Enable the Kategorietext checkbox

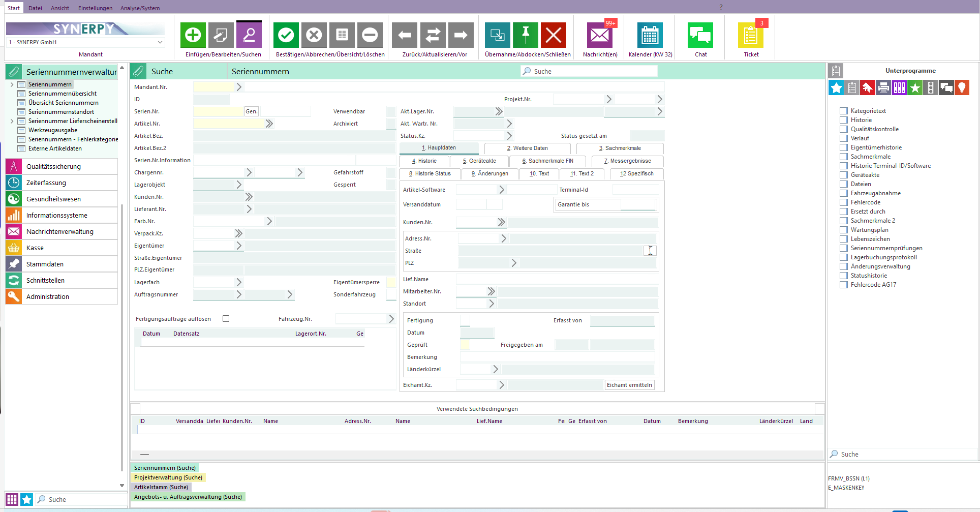coord(844,111)
